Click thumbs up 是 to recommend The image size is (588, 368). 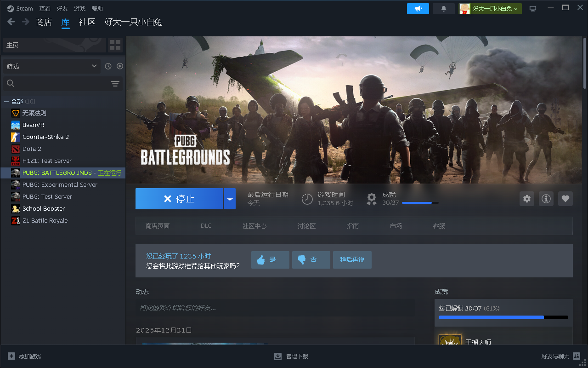coord(270,260)
